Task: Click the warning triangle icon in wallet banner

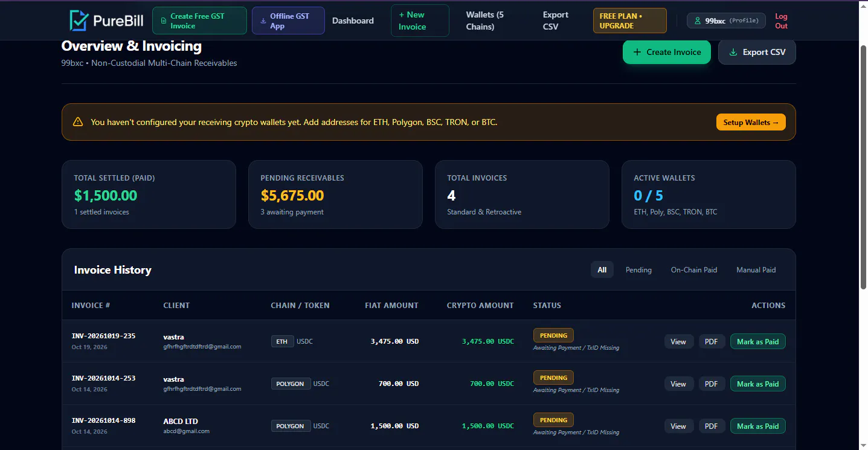Action: point(78,122)
